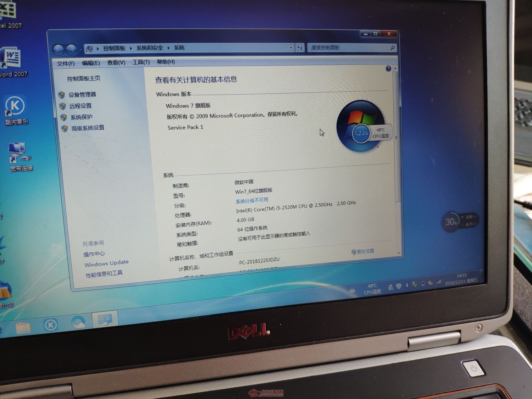Click the help question mark icon
Viewport: 532px width, 399px height.
[388, 68]
